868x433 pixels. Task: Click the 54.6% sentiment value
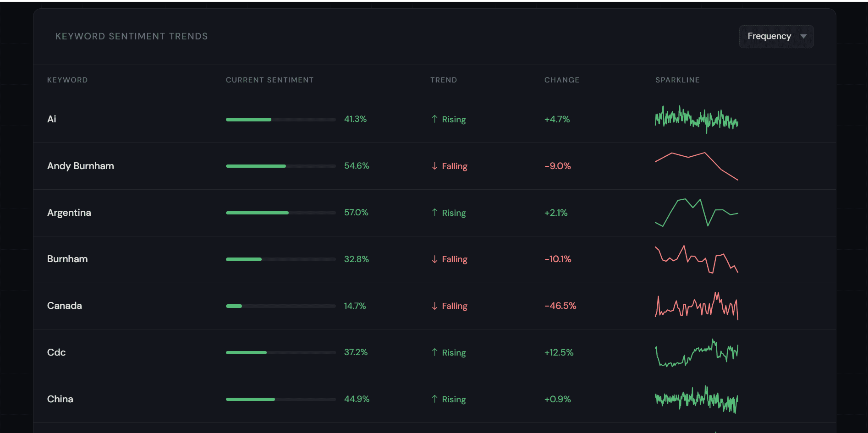click(x=357, y=166)
